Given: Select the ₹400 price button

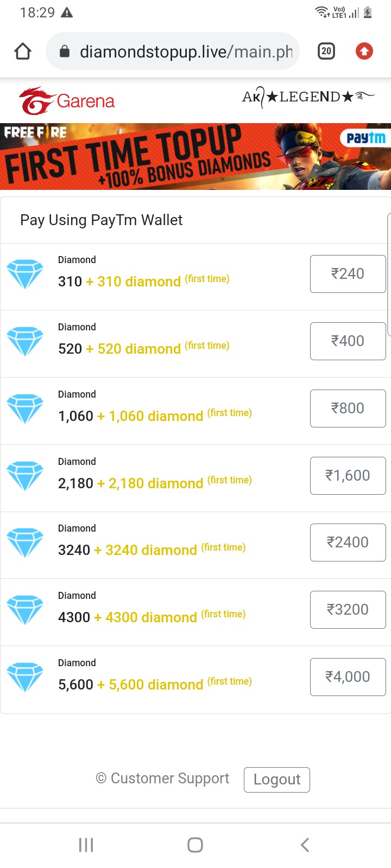Looking at the screenshot, I should pyautogui.click(x=348, y=341).
